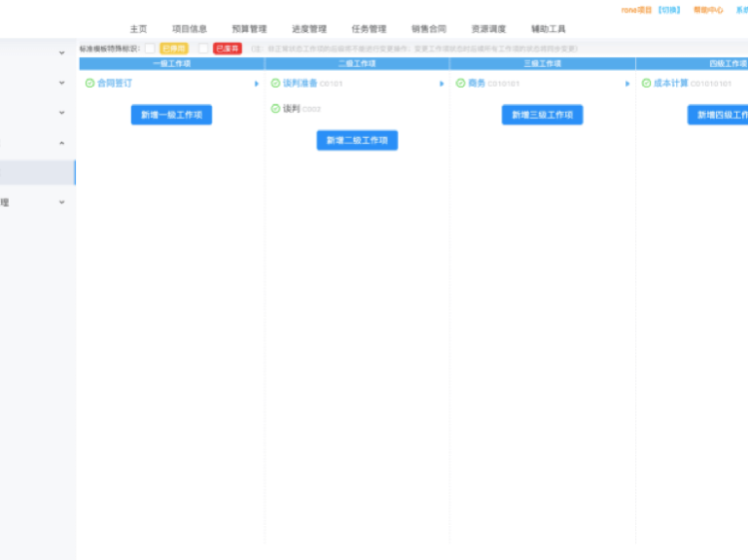This screenshot has height=560, width=748.
Task: Click the green status icon beside 合同签订
Action: tap(90, 84)
